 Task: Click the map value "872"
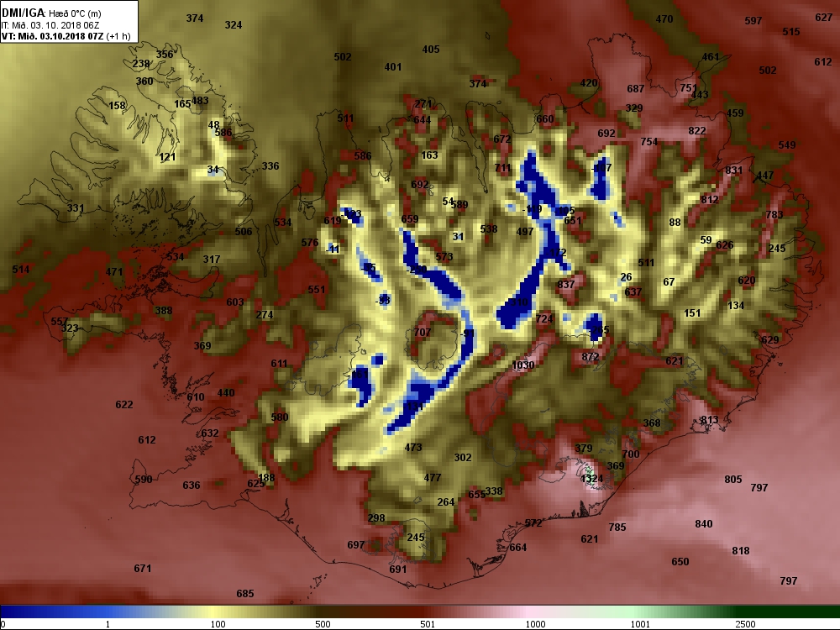pyautogui.click(x=591, y=356)
